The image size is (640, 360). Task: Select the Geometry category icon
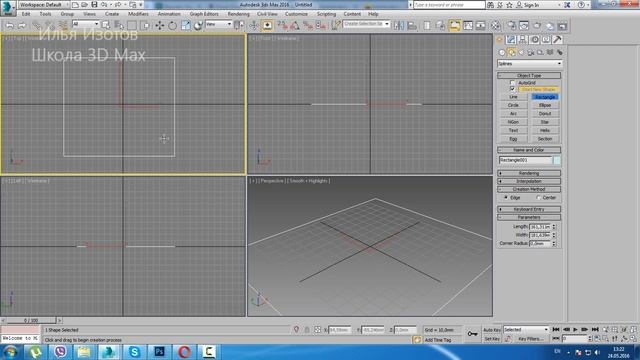502,52
